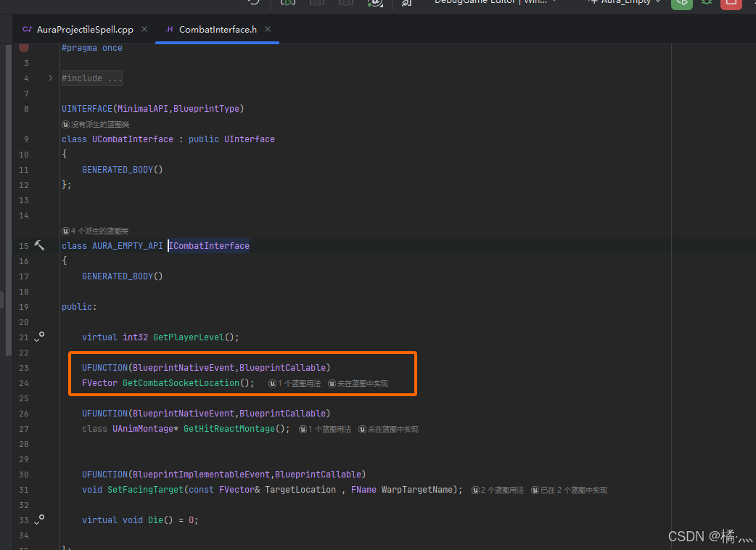756x550 pixels.
Task: Expand the folded #include region arrow
Action: click(51, 78)
